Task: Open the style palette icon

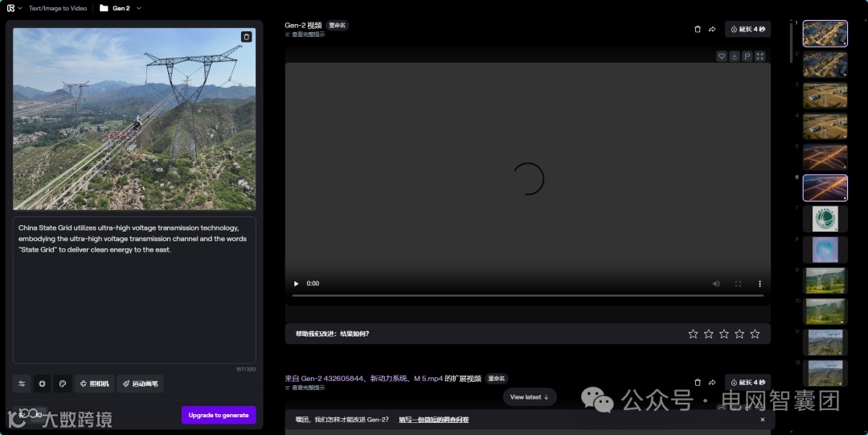Action: point(63,384)
